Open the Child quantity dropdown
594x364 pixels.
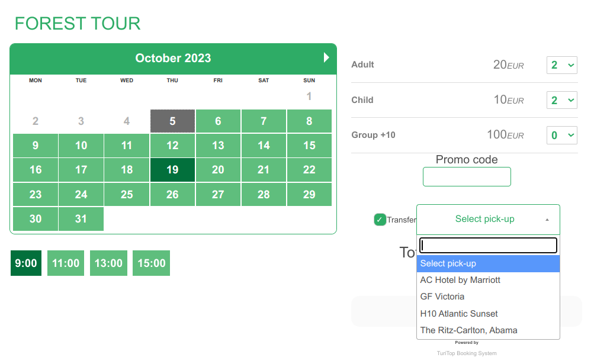561,100
